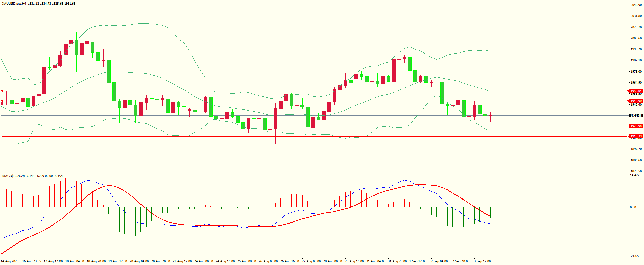Click the 2031.80 price axis value
The height and width of the screenshot is (265, 644).
coord(636,16)
